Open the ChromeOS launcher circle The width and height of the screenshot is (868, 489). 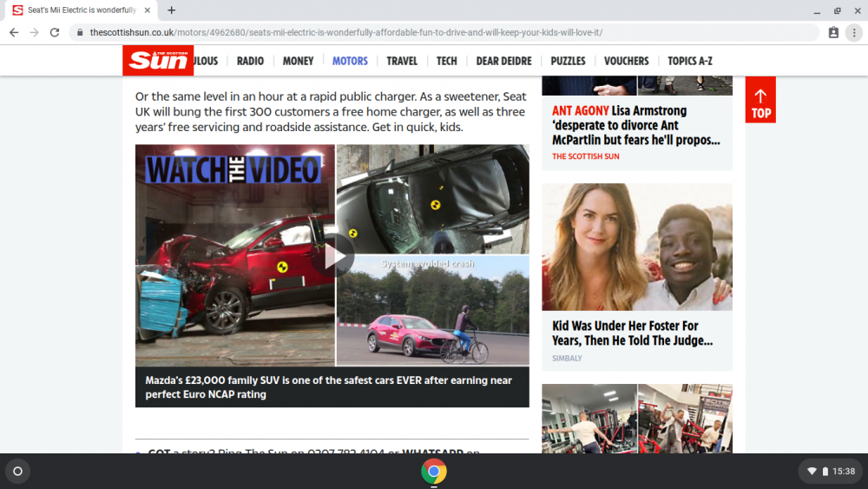click(x=17, y=472)
